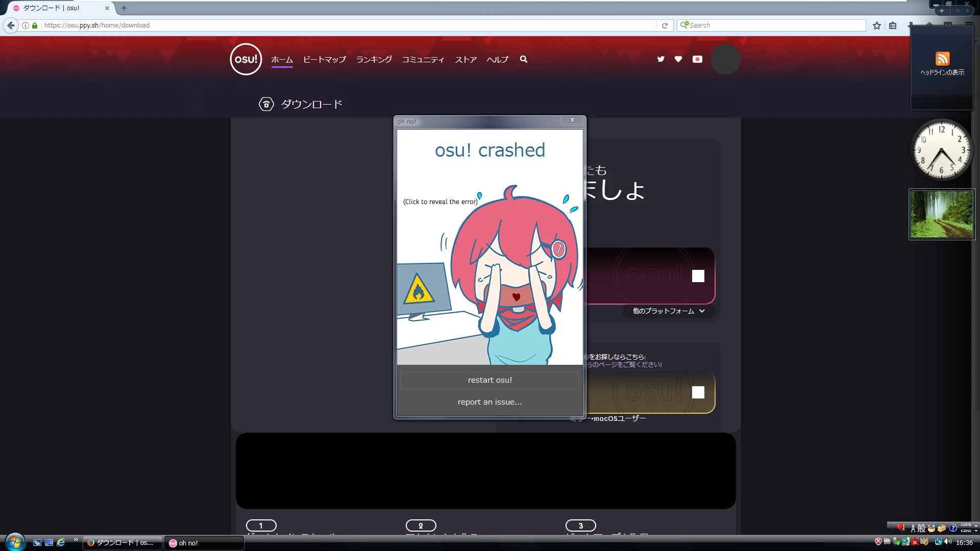Click Show desktop quick launch icon
The image size is (980, 551).
coord(49,543)
